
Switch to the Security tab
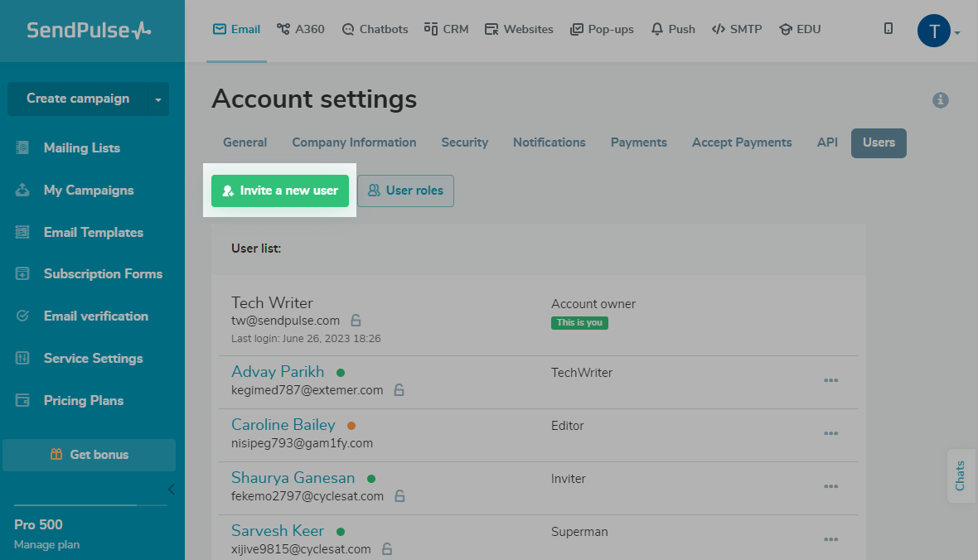(x=464, y=142)
